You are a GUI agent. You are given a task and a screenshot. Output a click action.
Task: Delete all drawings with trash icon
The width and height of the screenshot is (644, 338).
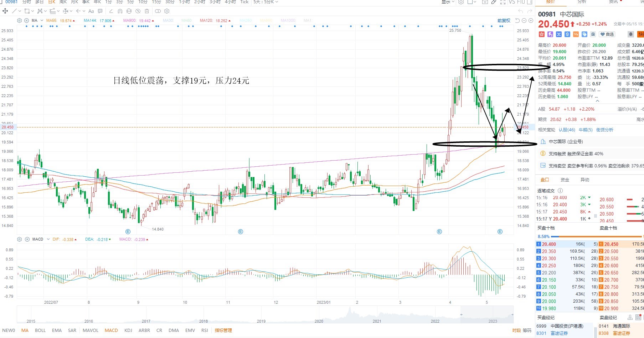coord(147,11)
